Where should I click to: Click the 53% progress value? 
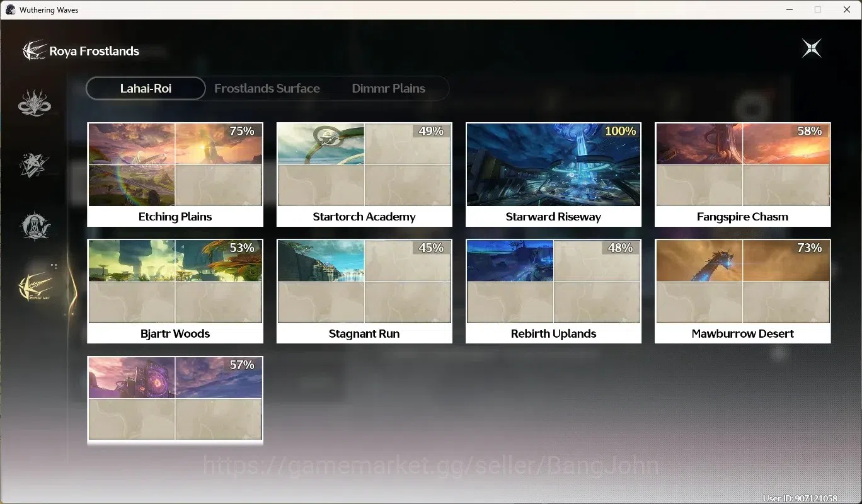tap(242, 248)
